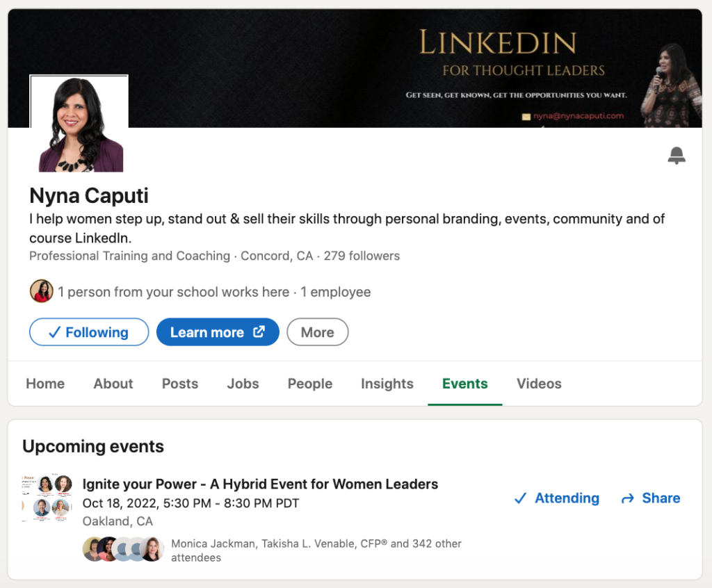Click the '1 person from your school' link

click(173, 292)
